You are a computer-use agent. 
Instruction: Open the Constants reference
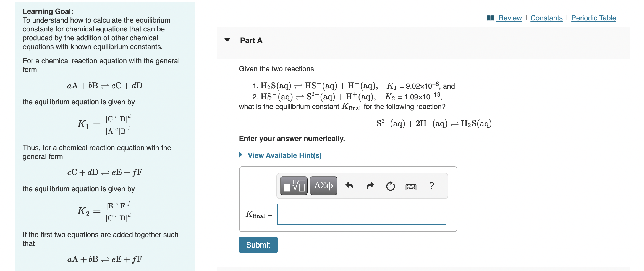pyautogui.click(x=546, y=17)
